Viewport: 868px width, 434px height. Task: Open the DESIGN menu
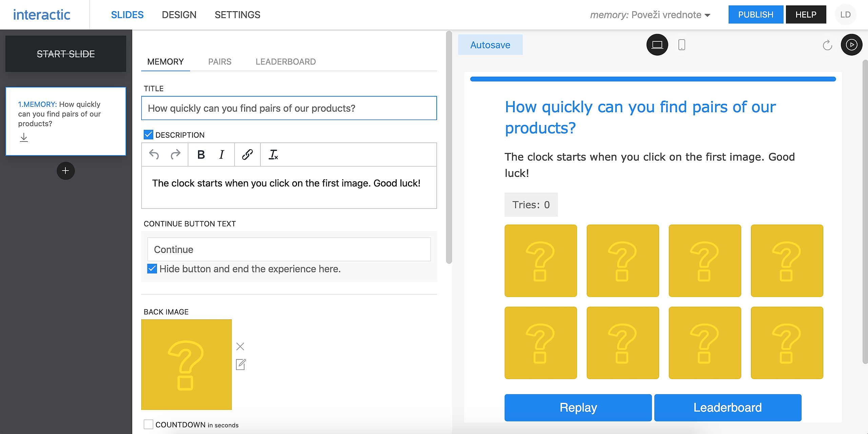[179, 15]
